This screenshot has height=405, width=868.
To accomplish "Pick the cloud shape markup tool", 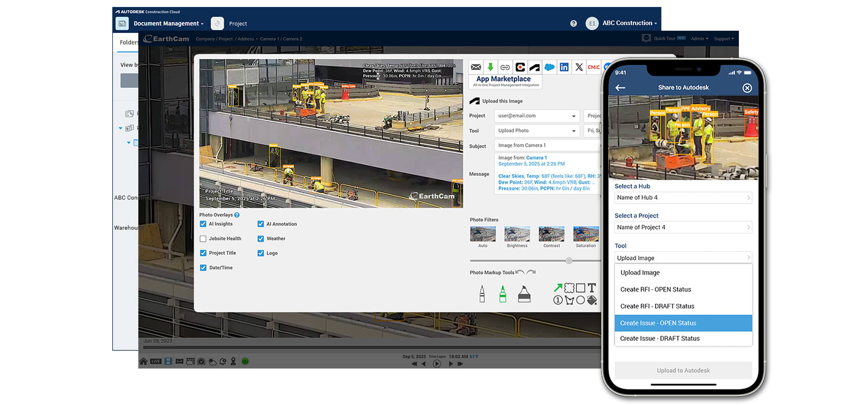I will (x=569, y=288).
